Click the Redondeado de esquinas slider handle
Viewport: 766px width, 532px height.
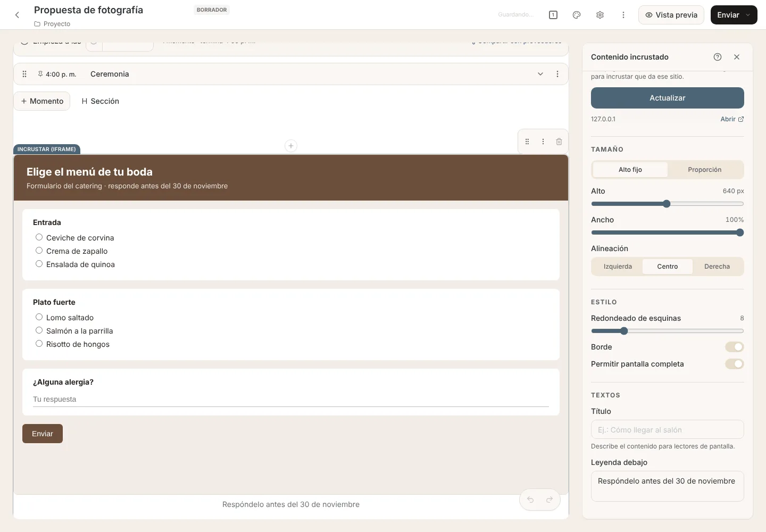[624, 331]
